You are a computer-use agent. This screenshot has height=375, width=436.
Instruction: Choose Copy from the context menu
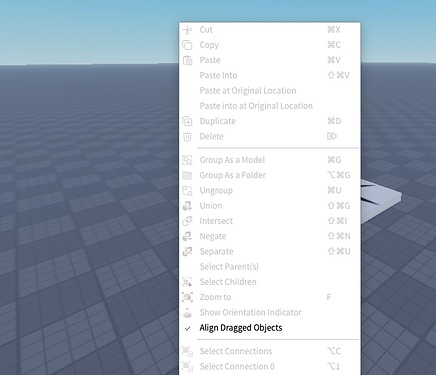[270, 45]
